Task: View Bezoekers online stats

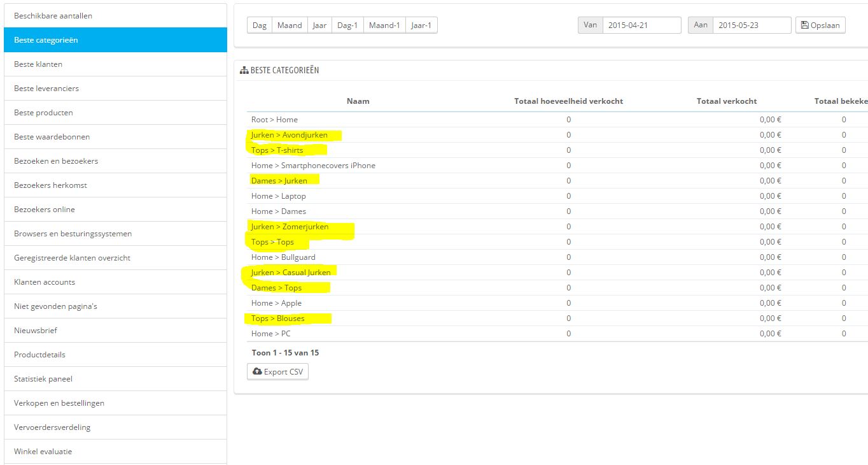Action: (115, 209)
